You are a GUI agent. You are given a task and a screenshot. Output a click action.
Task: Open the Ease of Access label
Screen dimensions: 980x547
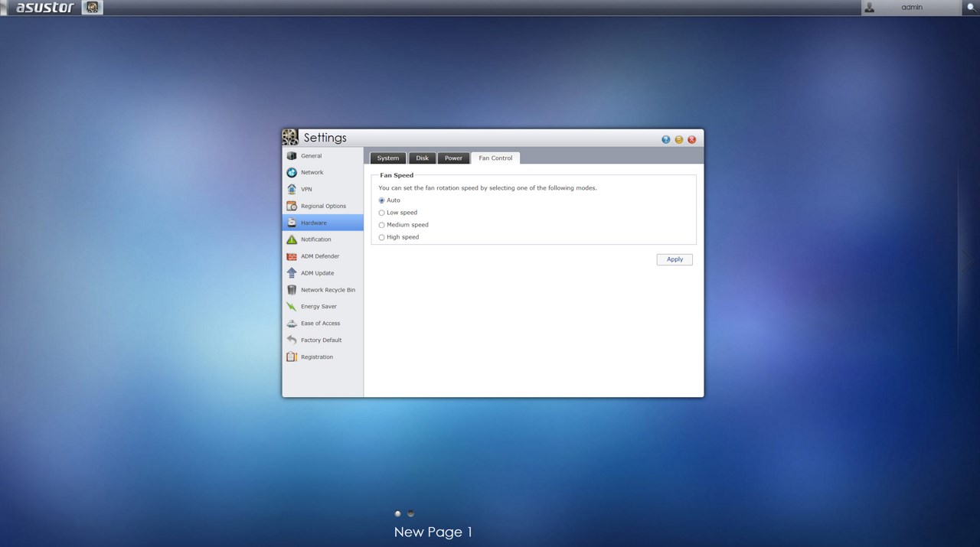pyautogui.click(x=321, y=324)
